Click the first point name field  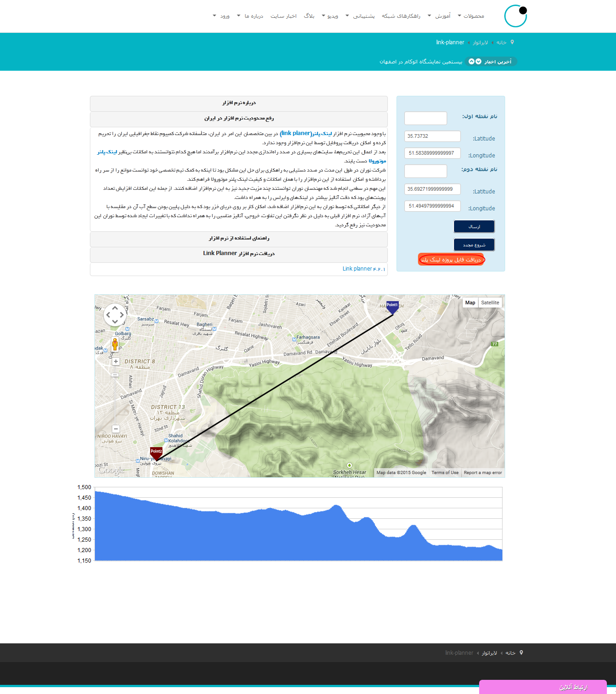click(x=426, y=118)
